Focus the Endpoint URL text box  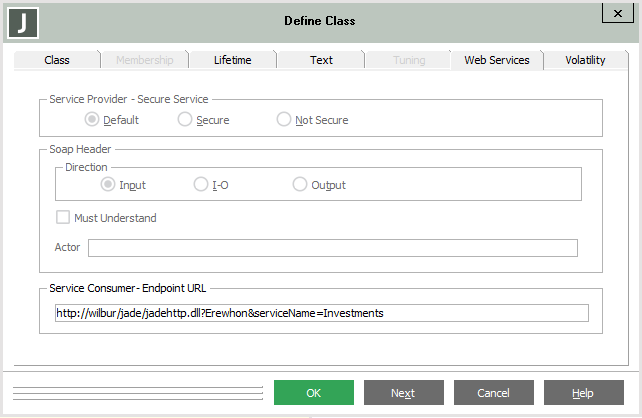[x=321, y=313]
